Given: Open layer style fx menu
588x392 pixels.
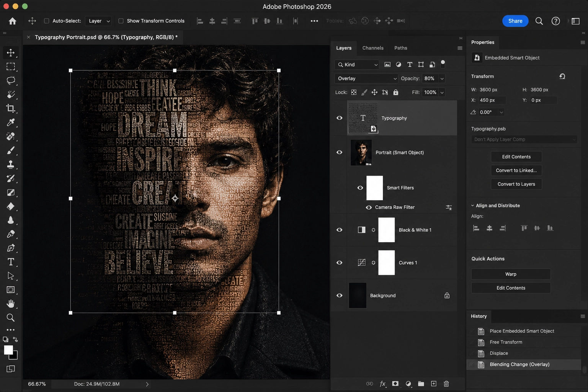Looking at the screenshot, I should pyautogui.click(x=382, y=384).
